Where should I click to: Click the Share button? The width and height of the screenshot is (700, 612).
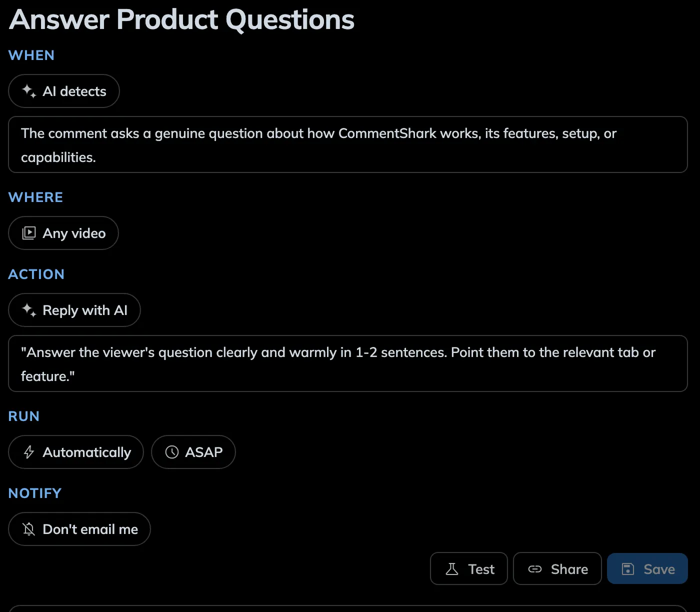(x=557, y=568)
